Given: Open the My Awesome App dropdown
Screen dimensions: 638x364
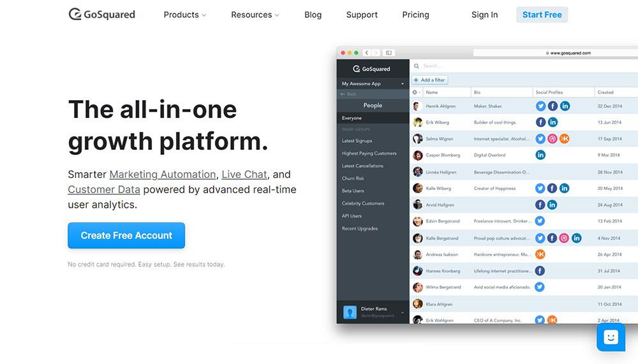Looking at the screenshot, I should tap(373, 84).
